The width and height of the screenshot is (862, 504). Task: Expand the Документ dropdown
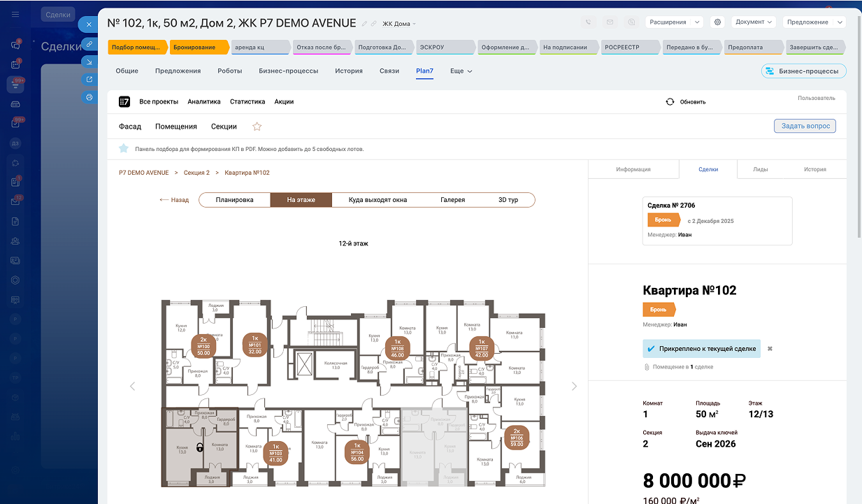click(x=754, y=22)
